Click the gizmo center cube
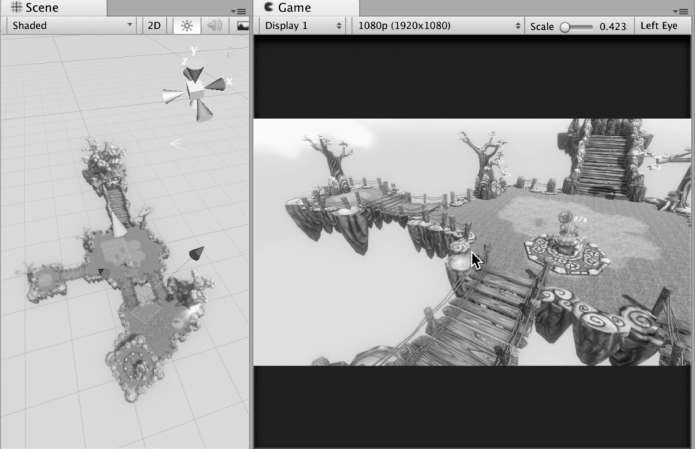 195,90
